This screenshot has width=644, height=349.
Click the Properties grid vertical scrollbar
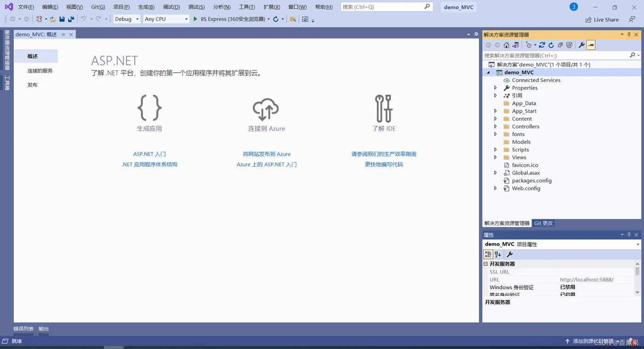coord(638,279)
